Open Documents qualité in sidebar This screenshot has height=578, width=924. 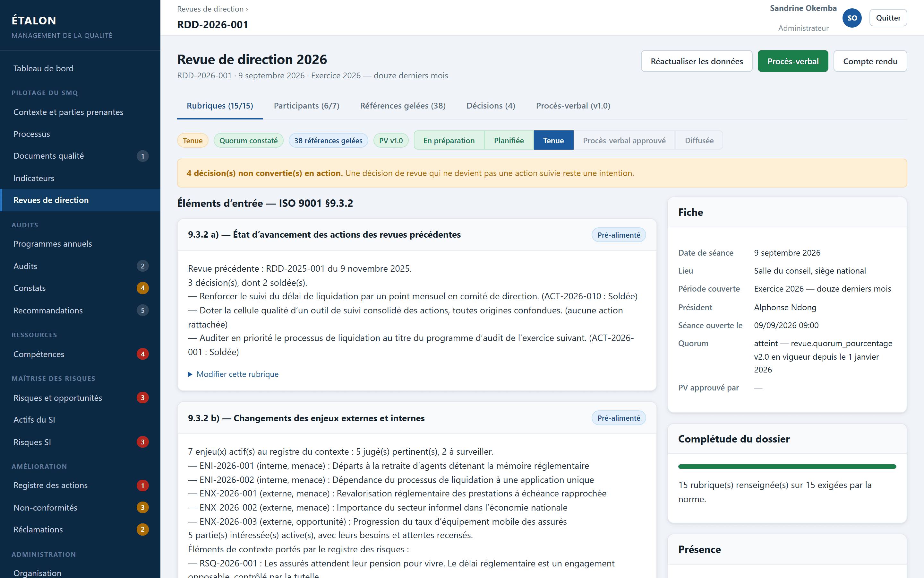coord(80,156)
